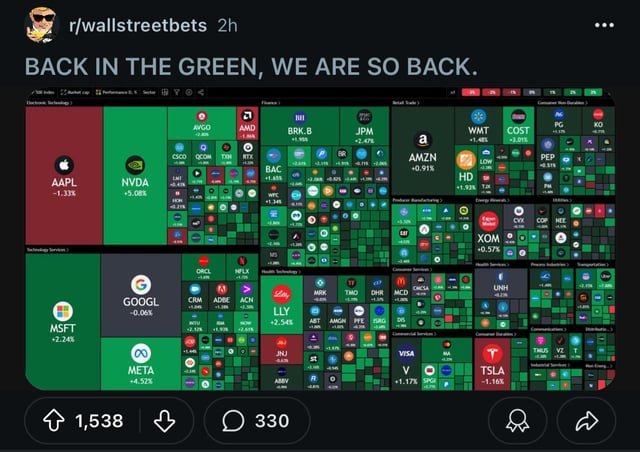The image size is (640, 452).
Task: Select the NVDA tile
Action: (135, 176)
